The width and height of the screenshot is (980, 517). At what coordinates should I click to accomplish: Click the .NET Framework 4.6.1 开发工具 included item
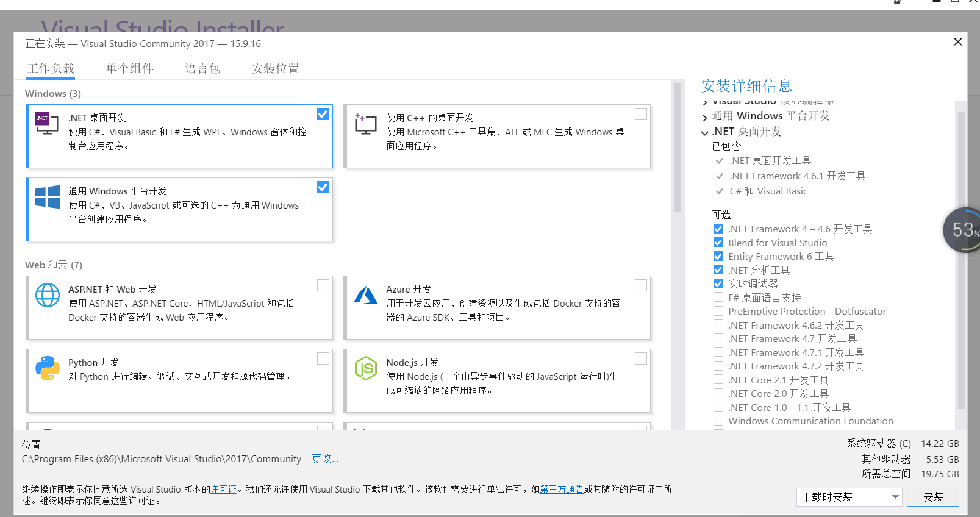(797, 176)
